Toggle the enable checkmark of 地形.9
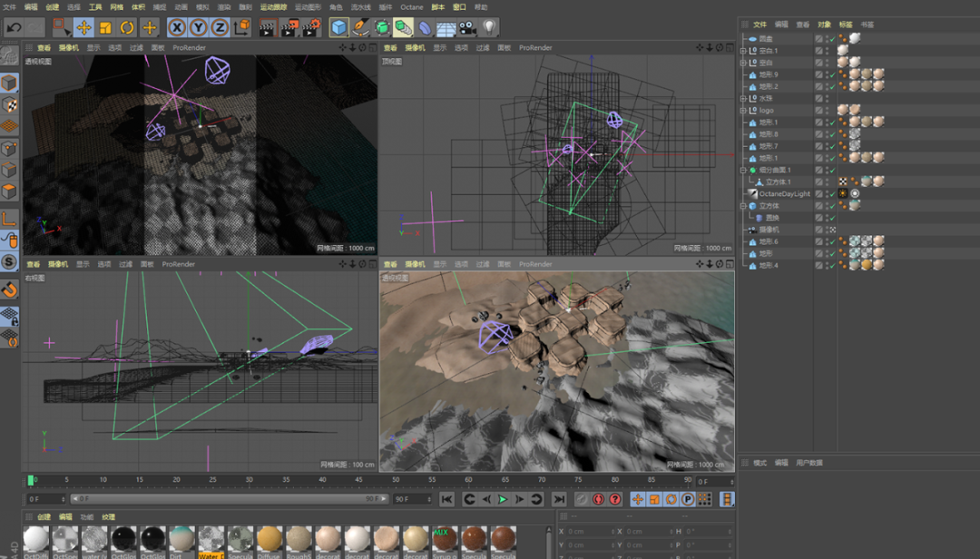980x559 pixels. 832,74
